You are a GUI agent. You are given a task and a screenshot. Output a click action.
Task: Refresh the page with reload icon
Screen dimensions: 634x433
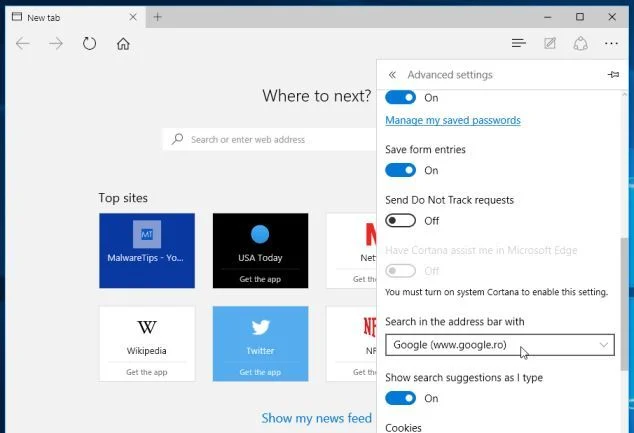[x=89, y=43]
